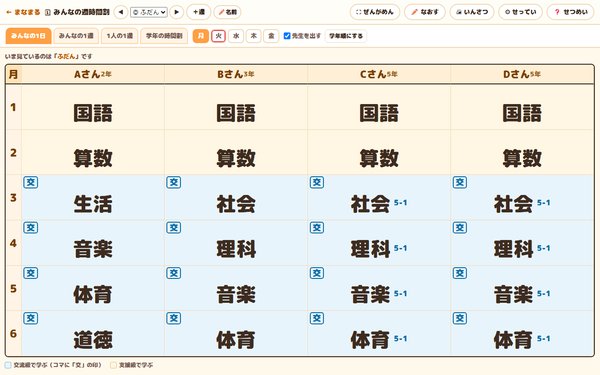Show the next week with the right arrow
Image resolution: width=600 pixels, height=375 pixels.
coord(176,12)
